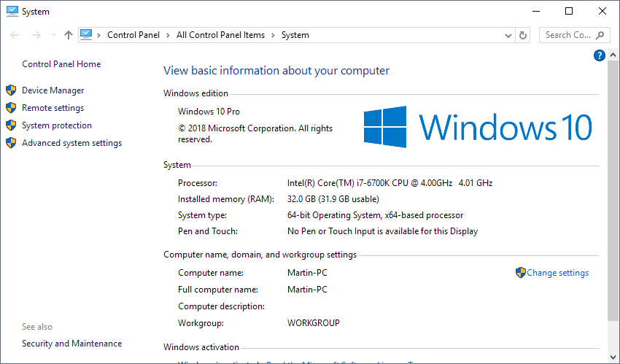Minimize the System window
This screenshot has height=364, width=620.
point(536,11)
